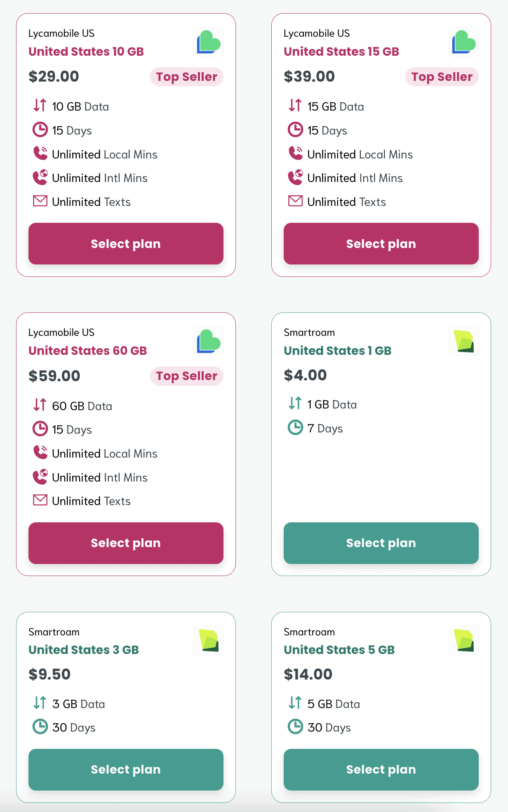Select plan for United States 5 GB
508x812 pixels.
point(381,769)
